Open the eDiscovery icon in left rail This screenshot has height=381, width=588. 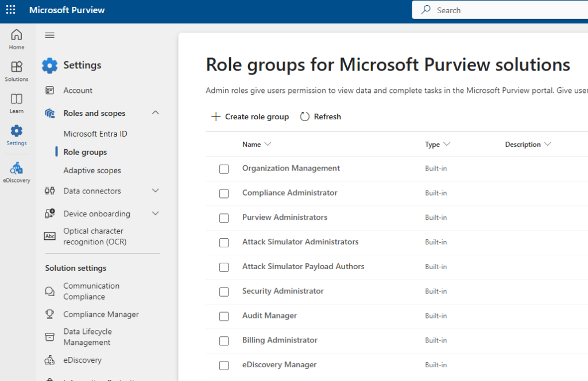(x=17, y=168)
